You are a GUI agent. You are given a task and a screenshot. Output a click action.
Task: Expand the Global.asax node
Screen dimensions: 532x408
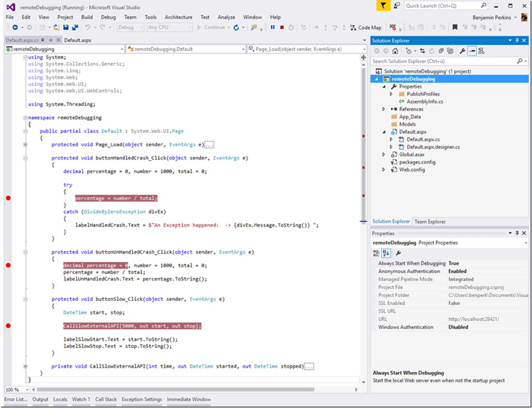click(x=384, y=155)
